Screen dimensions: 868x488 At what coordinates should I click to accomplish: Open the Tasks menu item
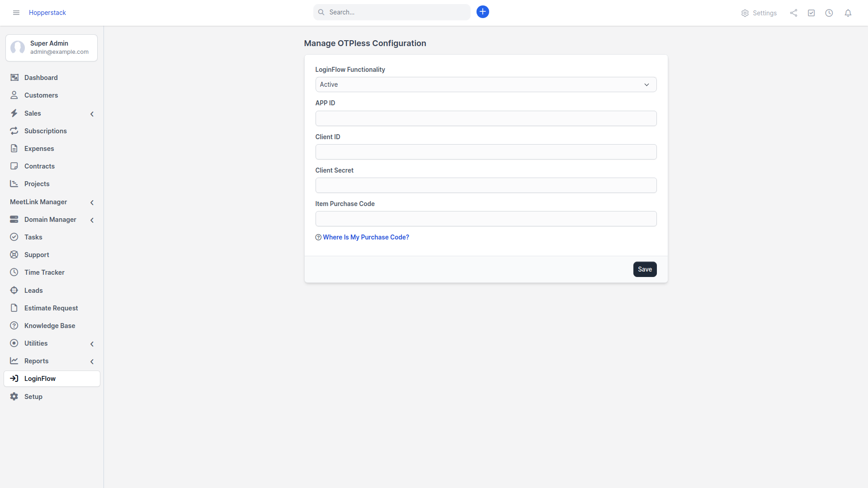pos(52,237)
